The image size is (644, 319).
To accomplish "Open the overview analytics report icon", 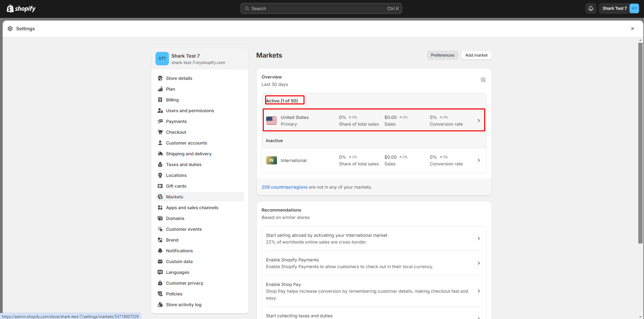I will [x=483, y=80].
